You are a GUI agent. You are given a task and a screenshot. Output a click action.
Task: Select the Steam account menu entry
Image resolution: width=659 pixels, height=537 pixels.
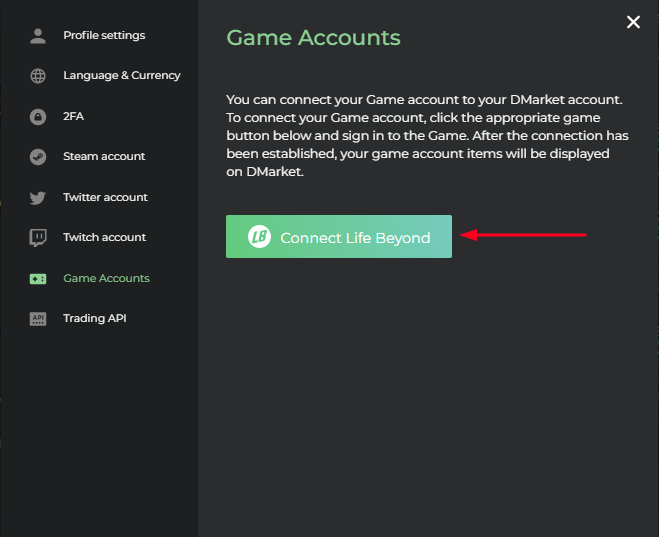tap(104, 156)
